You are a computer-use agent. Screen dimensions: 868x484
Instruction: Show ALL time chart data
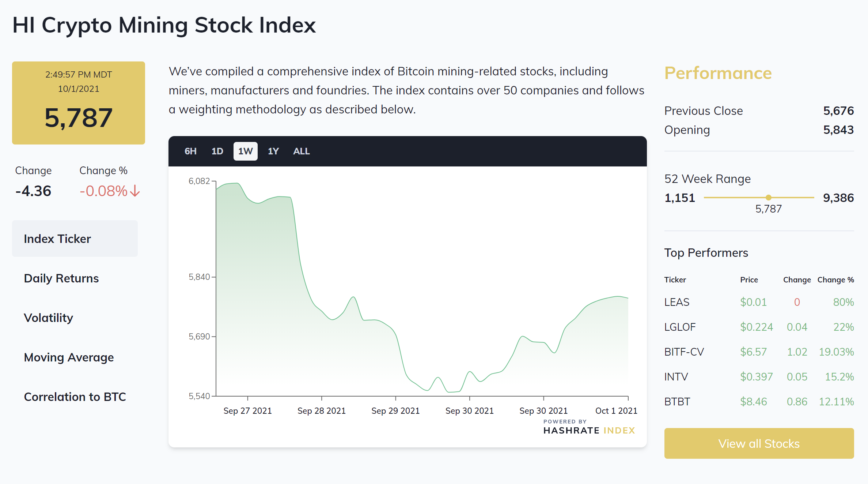coord(301,151)
